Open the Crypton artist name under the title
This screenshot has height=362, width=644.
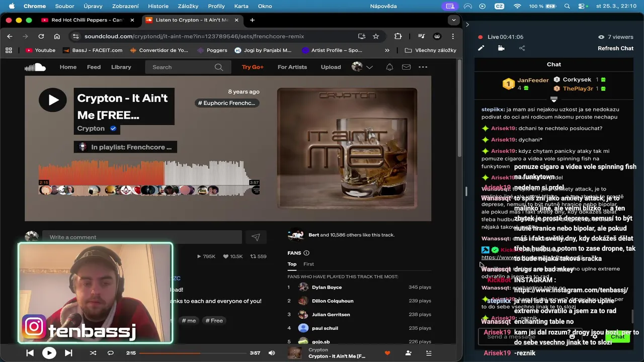click(91, 128)
